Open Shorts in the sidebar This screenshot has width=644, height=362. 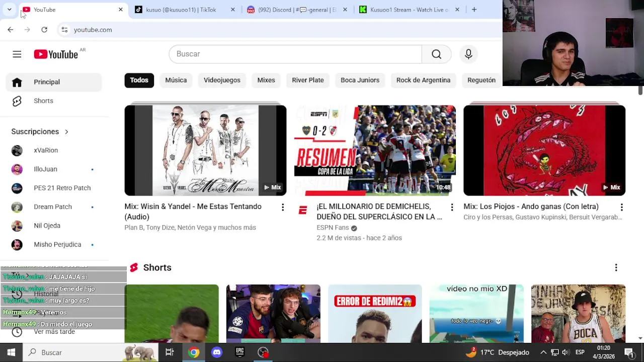pos(54,101)
